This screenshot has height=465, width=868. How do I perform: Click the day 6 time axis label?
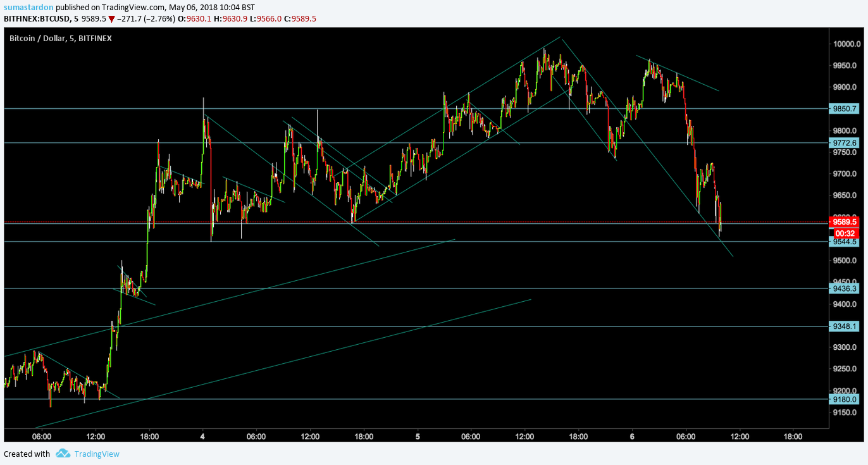(632, 437)
